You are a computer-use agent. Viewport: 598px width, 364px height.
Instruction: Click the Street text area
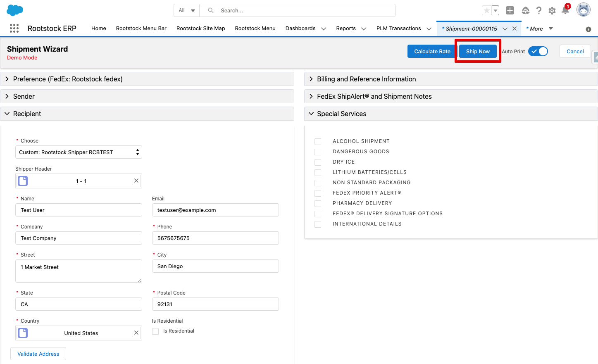click(79, 271)
